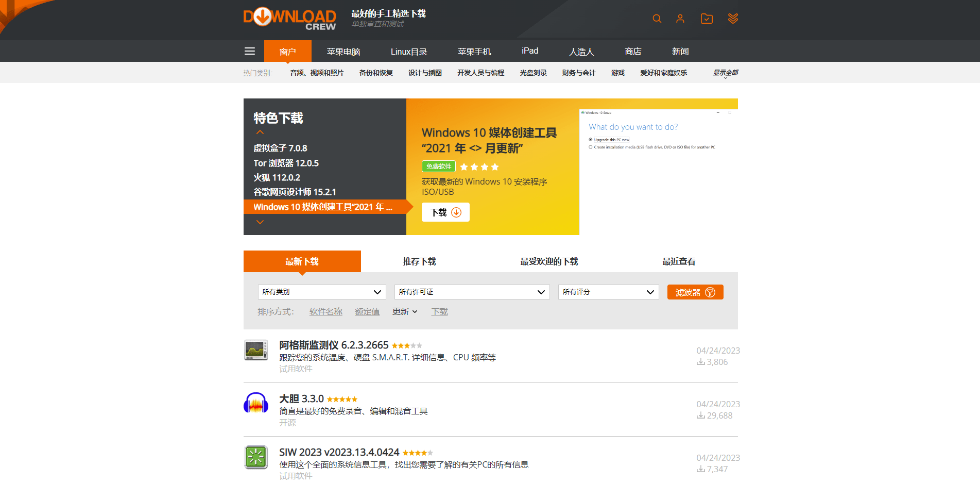Select Windows 10 媒体创建工具 featured item
This screenshot has width=980, height=483.
coord(325,207)
